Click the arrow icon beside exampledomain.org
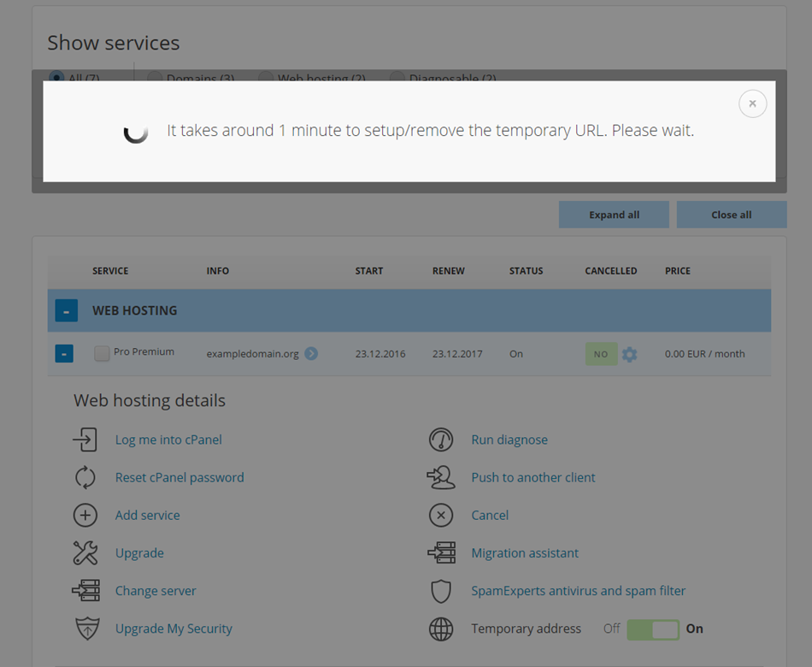Viewport: 812px width, 667px height. [311, 353]
